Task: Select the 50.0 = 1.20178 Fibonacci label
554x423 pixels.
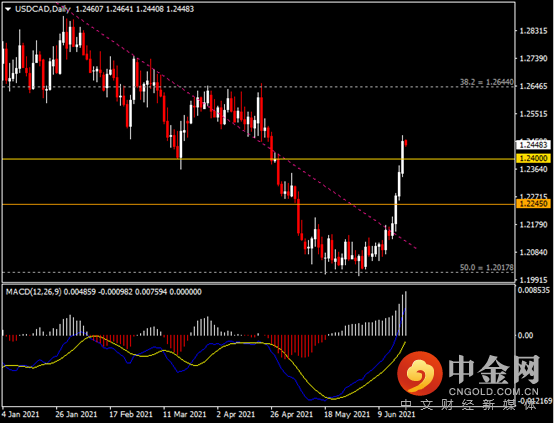Action: point(487,268)
